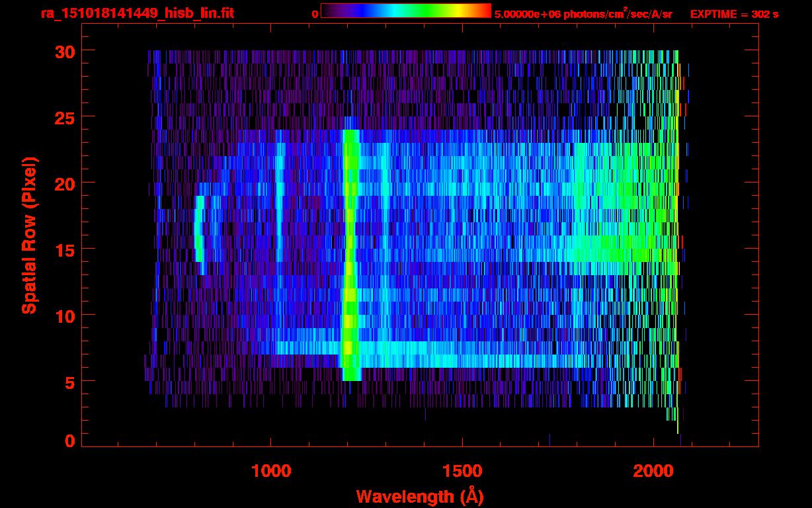Click the 15 spatial row tick label
812x508 pixels.
point(65,249)
